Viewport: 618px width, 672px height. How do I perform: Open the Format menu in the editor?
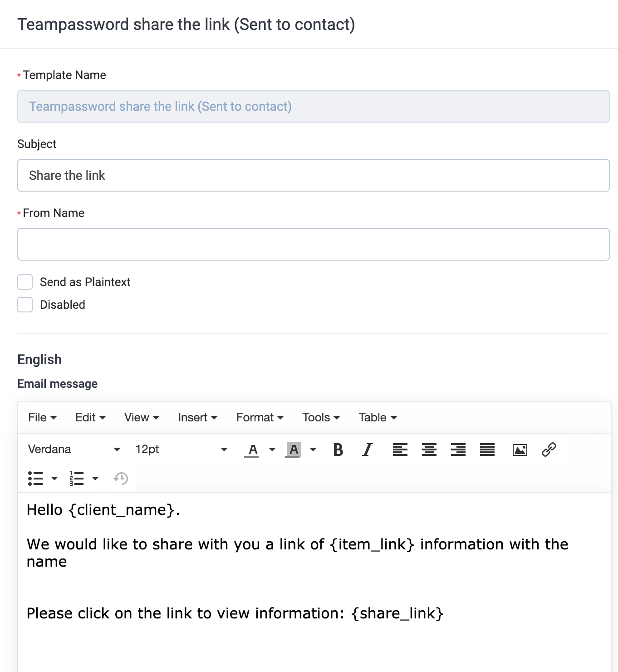click(x=259, y=417)
